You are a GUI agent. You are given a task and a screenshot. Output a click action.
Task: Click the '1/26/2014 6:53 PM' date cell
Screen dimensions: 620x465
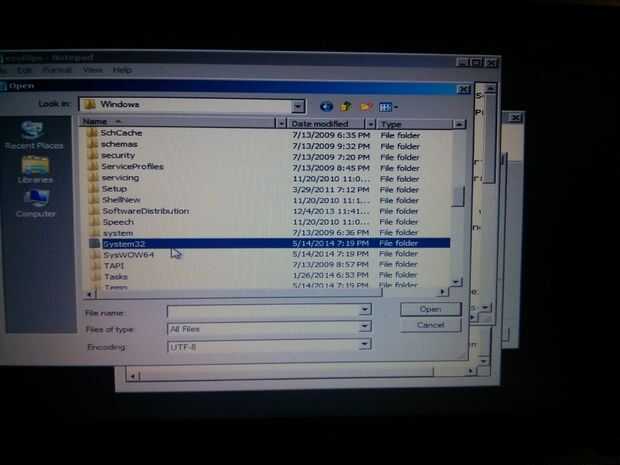pyautogui.click(x=330, y=275)
